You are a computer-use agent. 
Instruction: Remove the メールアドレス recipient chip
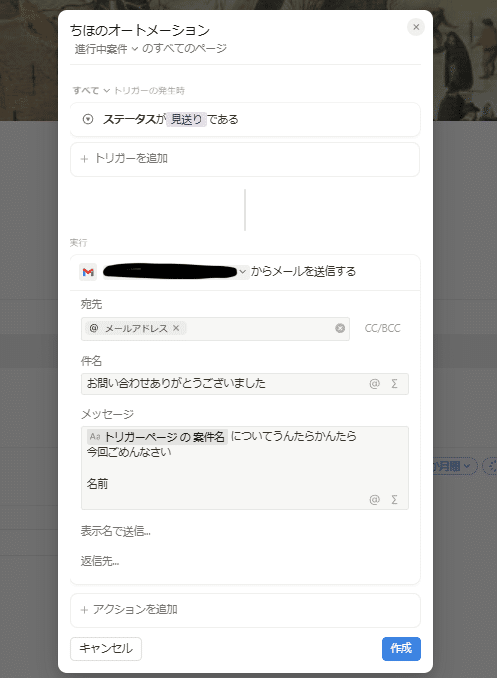tap(176, 328)
